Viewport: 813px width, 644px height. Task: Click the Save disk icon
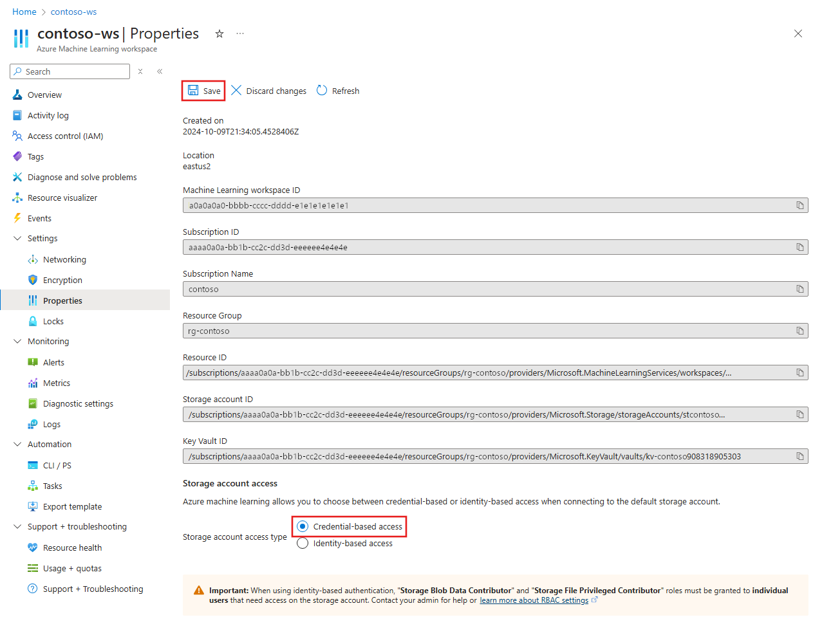(193, 91)
